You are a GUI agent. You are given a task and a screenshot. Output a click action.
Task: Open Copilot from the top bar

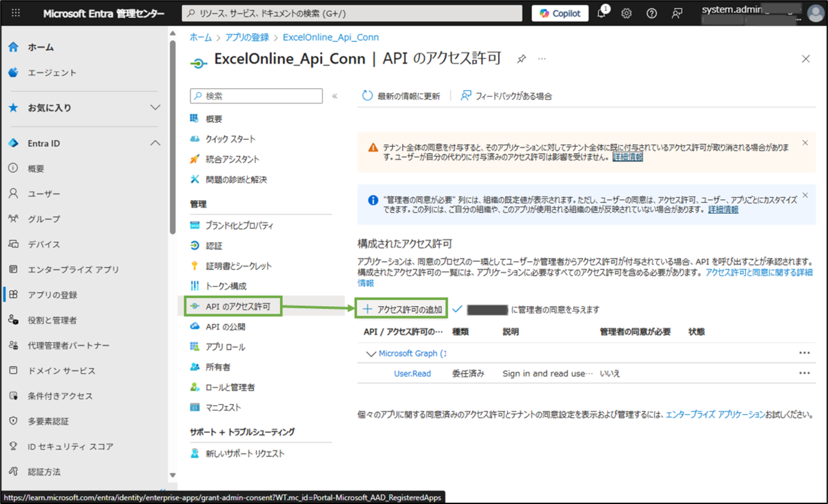[560, 13]
